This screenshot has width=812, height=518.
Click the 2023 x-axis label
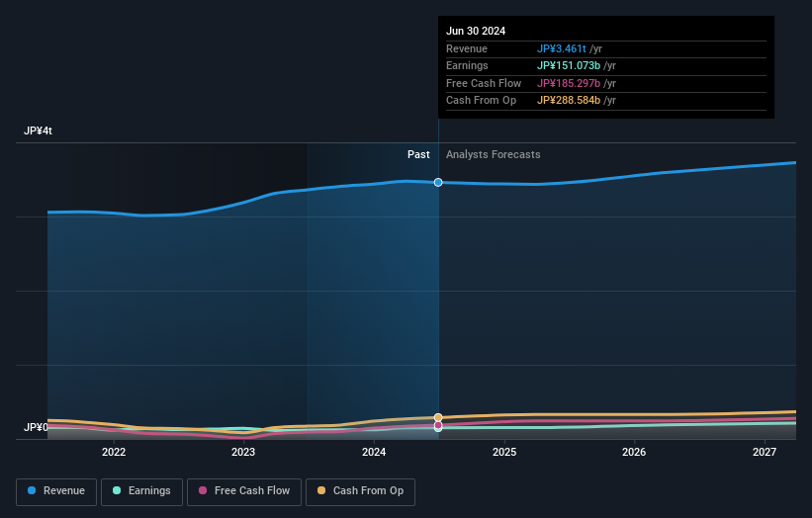(x=243, y=452)
